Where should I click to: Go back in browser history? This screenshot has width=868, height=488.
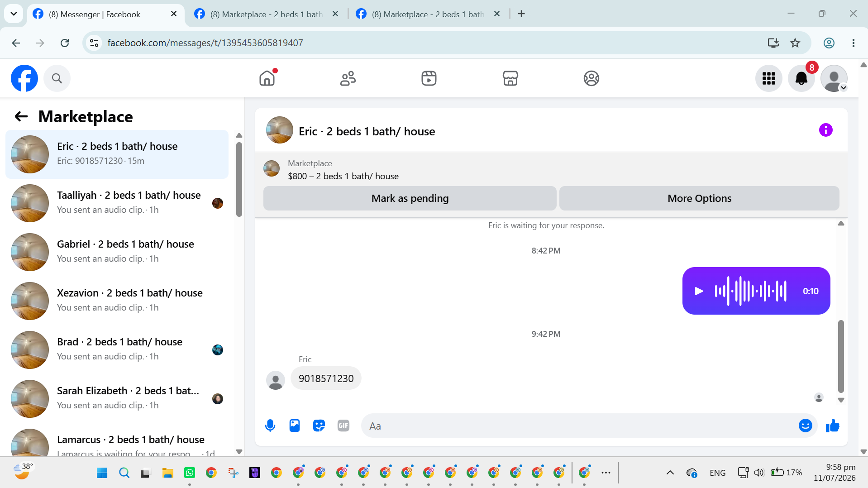click(x=16, y=43)
